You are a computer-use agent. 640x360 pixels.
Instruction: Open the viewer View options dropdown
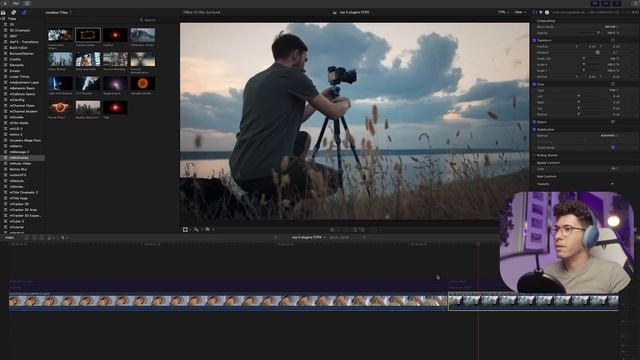520,12
